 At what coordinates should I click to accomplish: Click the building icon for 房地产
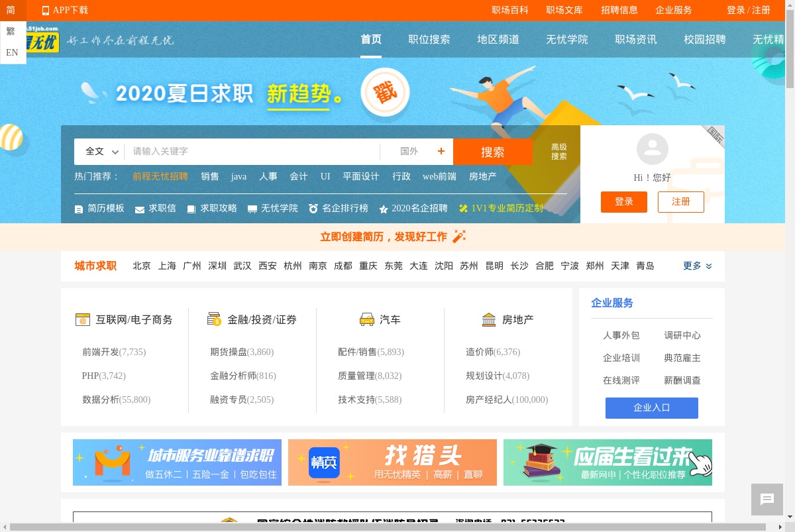489,320
